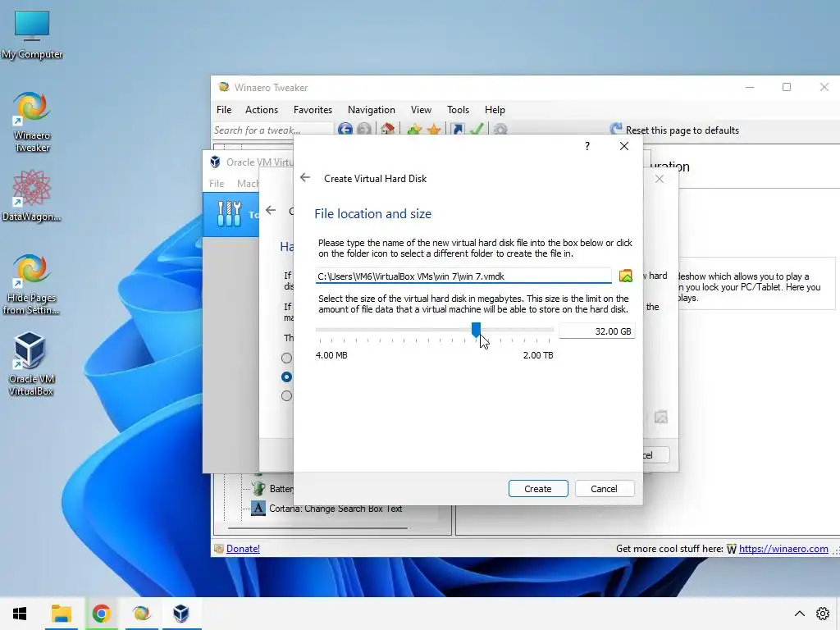Open Winaero Tweaker Help menu
Screen dimensions: 840x630
495,110
